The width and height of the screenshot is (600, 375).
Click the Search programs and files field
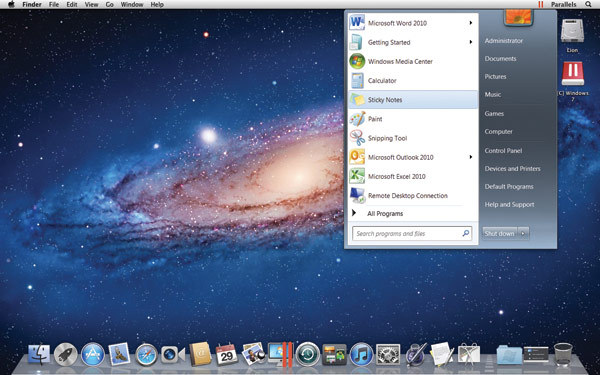(412, 233)
